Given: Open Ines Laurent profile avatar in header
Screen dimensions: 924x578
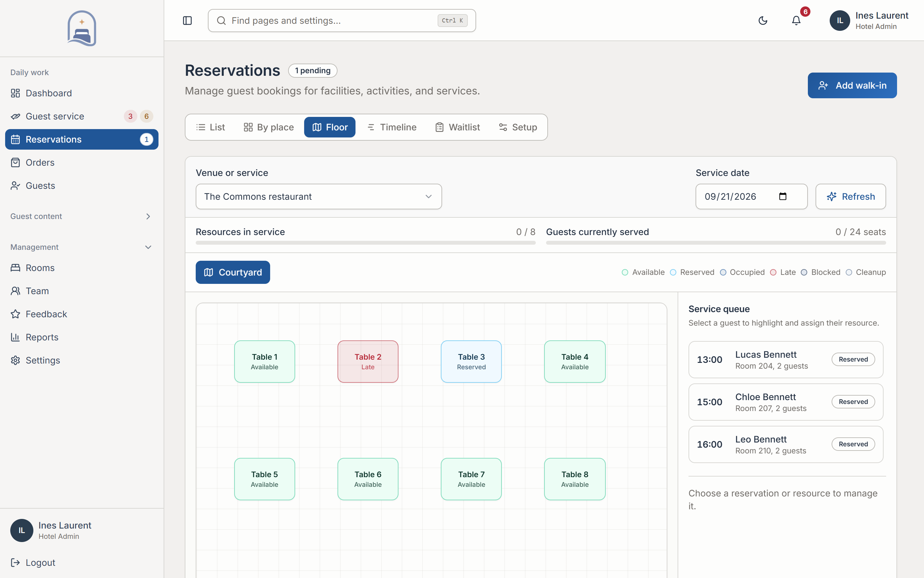Looking at the screenshot, I should [840, 21].
